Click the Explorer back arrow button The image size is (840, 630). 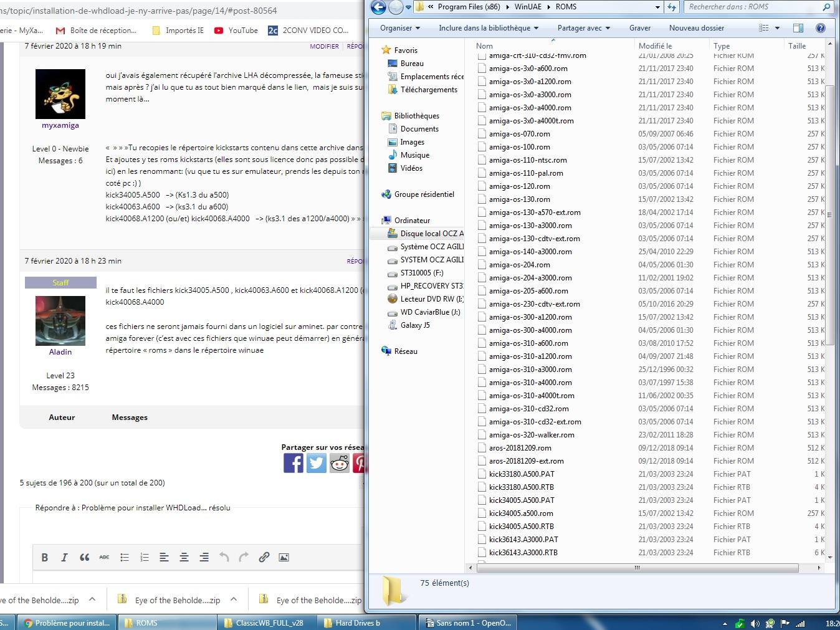(x=378, y=7)
